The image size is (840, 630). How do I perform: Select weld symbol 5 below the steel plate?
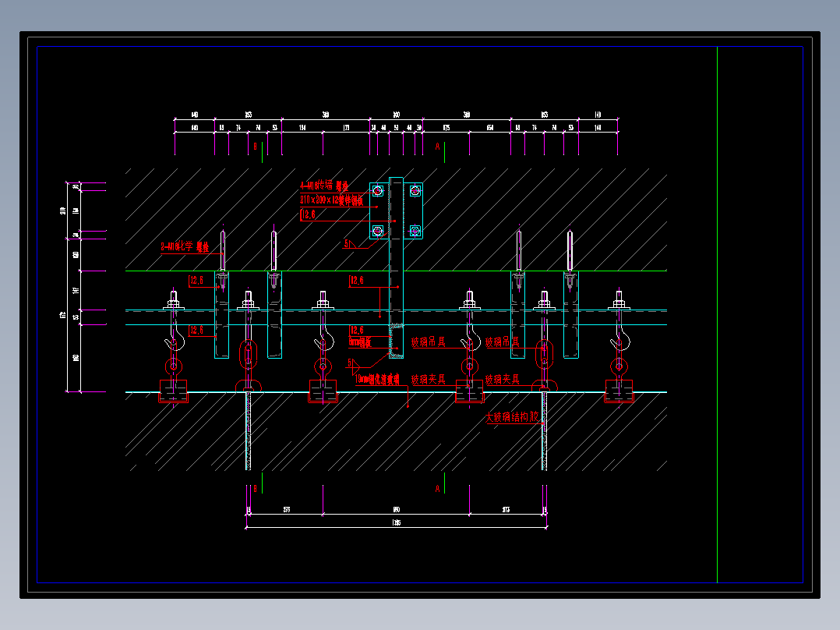click(349, 244)
